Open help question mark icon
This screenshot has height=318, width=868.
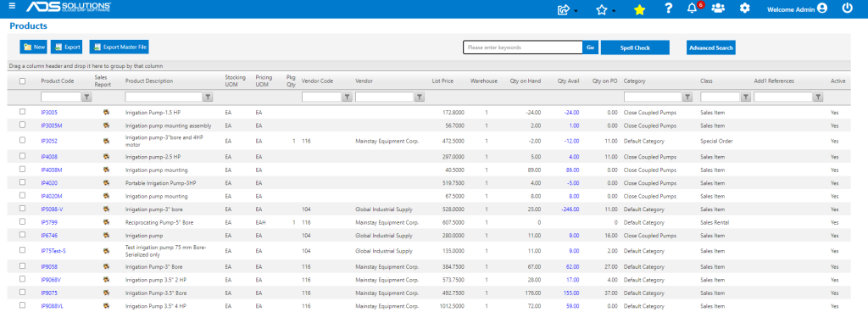pos(668,8)
